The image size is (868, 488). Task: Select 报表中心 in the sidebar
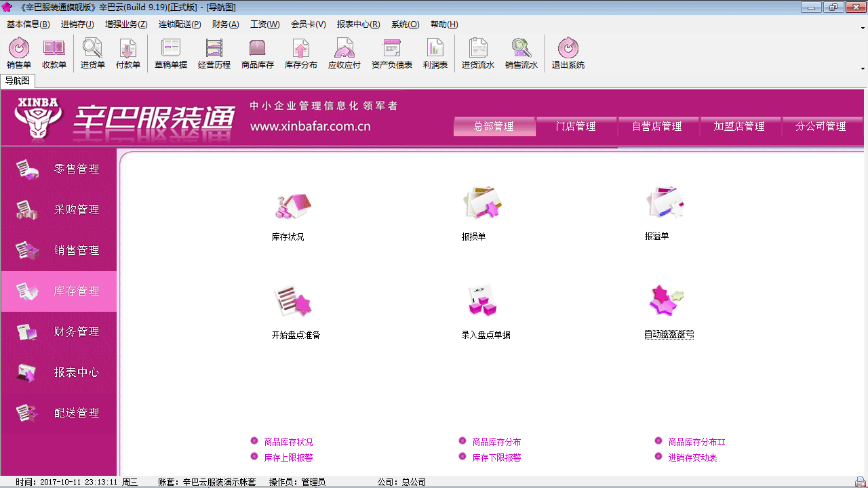point(58,373)
